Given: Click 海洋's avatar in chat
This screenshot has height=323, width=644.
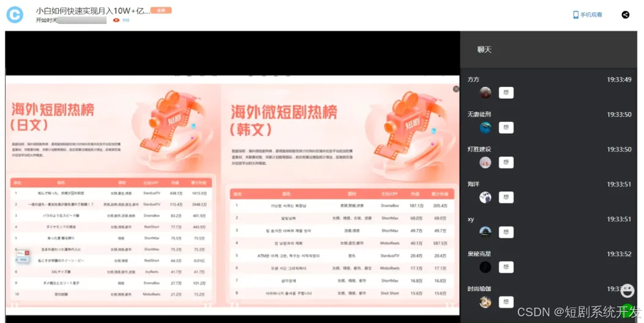Looking at the screenshot, I should click(485, 197).
